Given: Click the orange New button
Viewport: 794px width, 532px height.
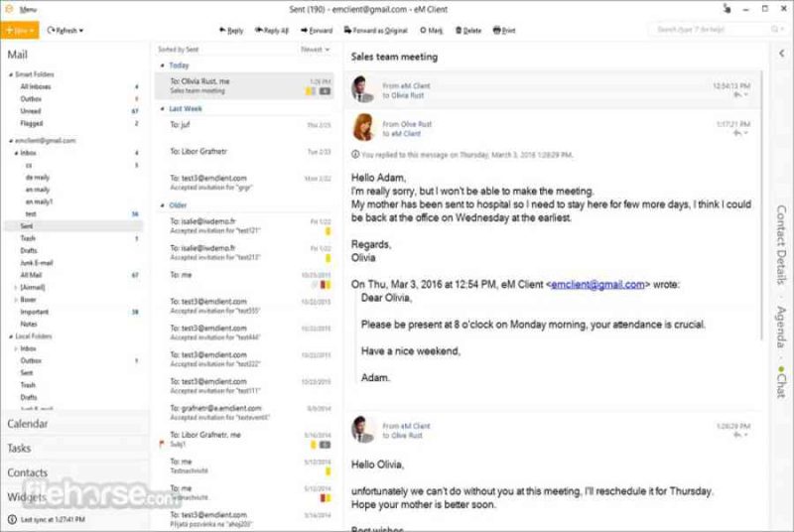Looking at the screenshot, I should point(20,31).
